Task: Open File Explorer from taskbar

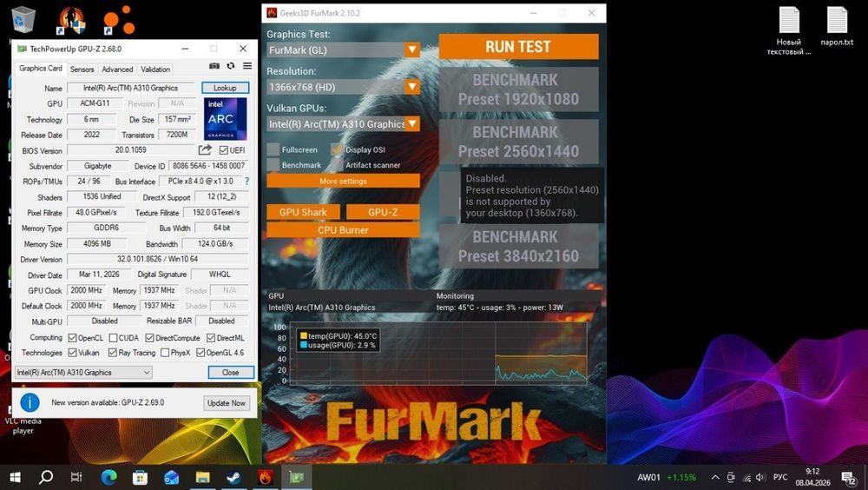Action: [202, 477]
